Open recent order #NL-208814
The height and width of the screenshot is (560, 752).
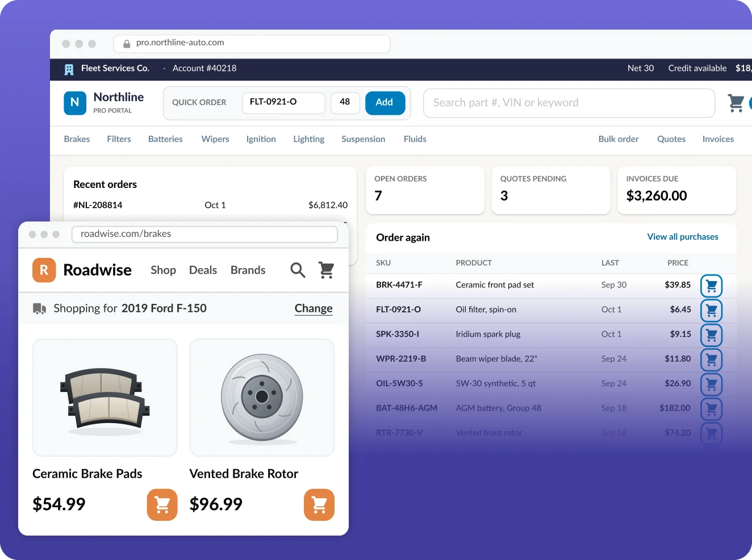(210, 205)
